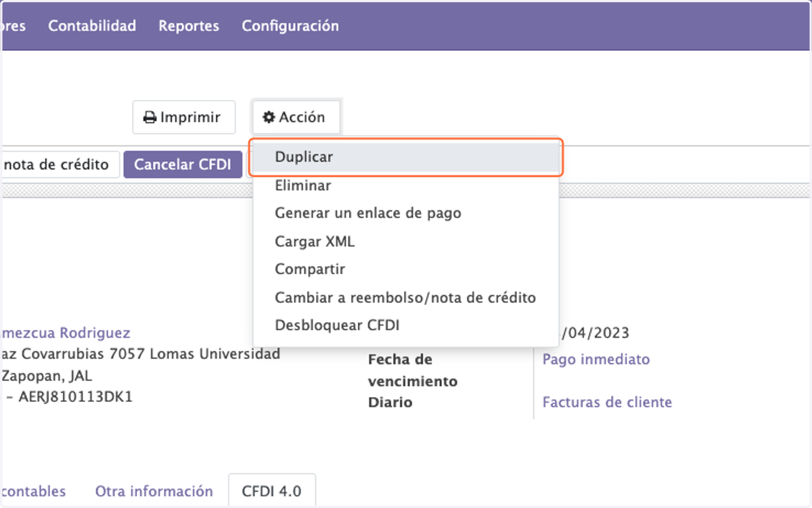The width and height of the screenshot is (812, 508).
Task: Switch to the CFDI 4.0 tab
Action: [x=271, y=491]
